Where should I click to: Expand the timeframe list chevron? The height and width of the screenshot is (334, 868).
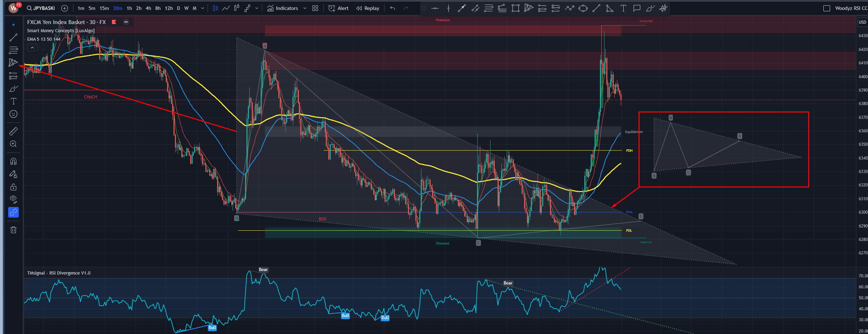click(203, 8)
